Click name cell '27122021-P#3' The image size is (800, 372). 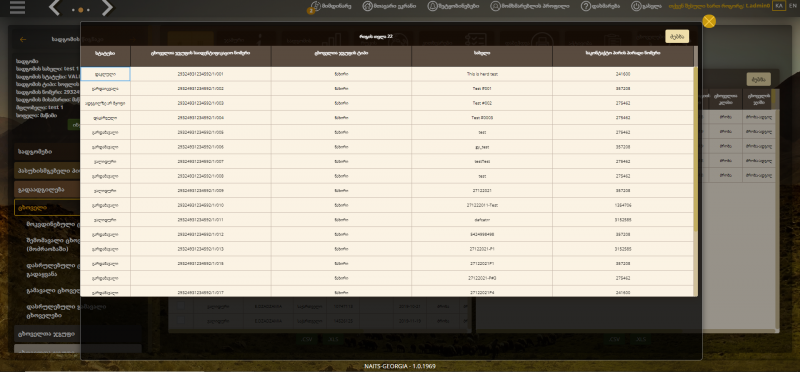[x=482, y=278]
